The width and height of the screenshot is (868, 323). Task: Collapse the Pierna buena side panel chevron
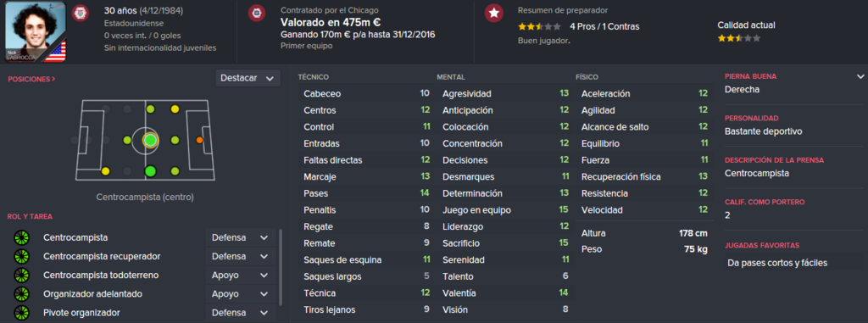pyautogui.click(x=860, y=76)
